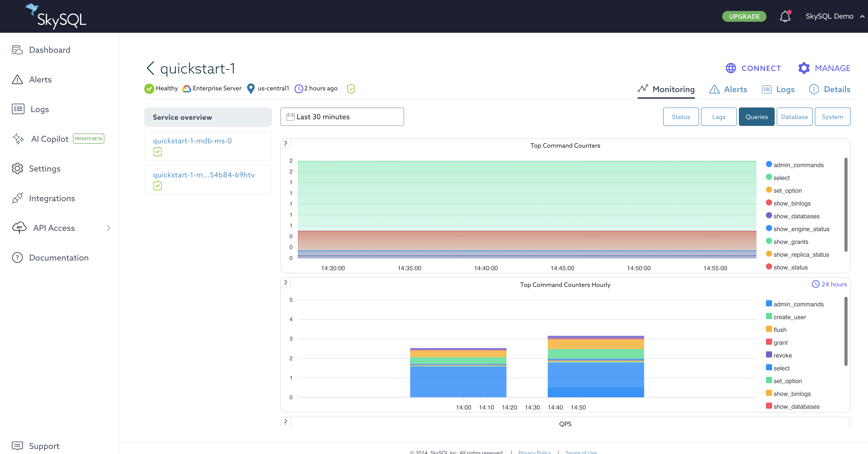Click the Connect globe icon
Image resolution: width=868 pixels, height=454 pixels.
pos(730,68)
